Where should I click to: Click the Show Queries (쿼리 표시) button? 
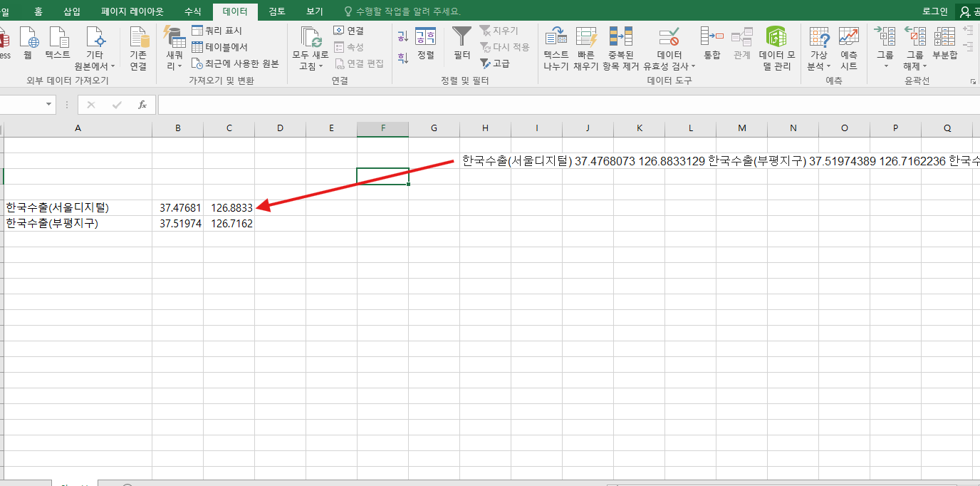(x=217, y=31)
